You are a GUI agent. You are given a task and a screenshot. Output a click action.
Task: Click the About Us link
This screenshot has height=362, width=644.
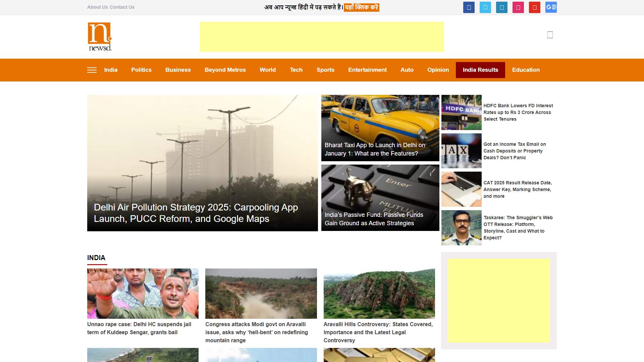[x=97, y=7]
